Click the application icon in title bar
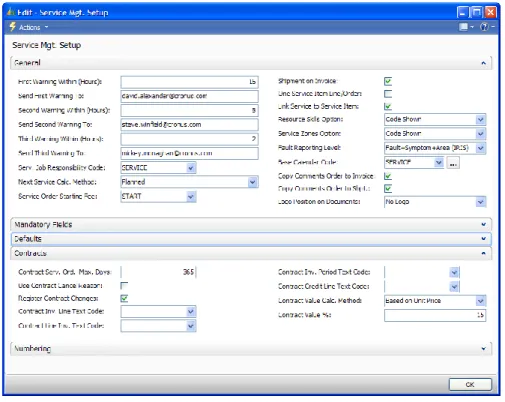This screenshot has width=505, height=402. pos(11,12)
